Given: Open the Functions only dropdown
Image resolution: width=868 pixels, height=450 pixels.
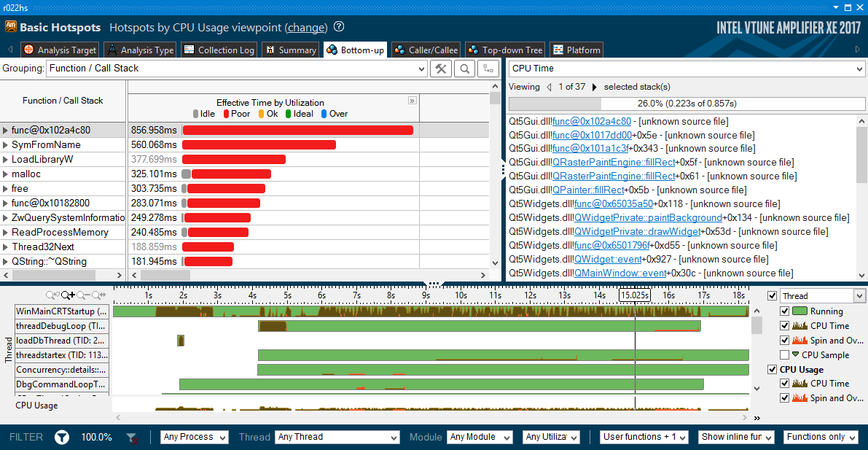Looking at the screenshot, I should coord(822,438).
